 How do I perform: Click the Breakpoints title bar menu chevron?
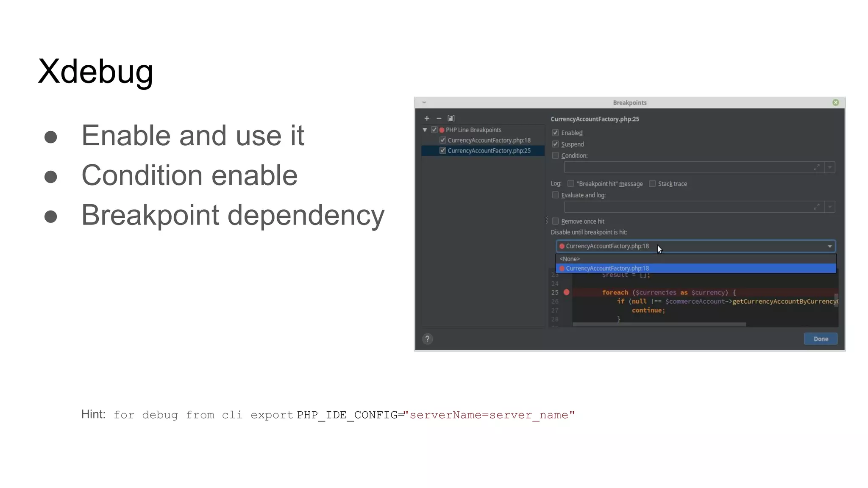point(424,103)
